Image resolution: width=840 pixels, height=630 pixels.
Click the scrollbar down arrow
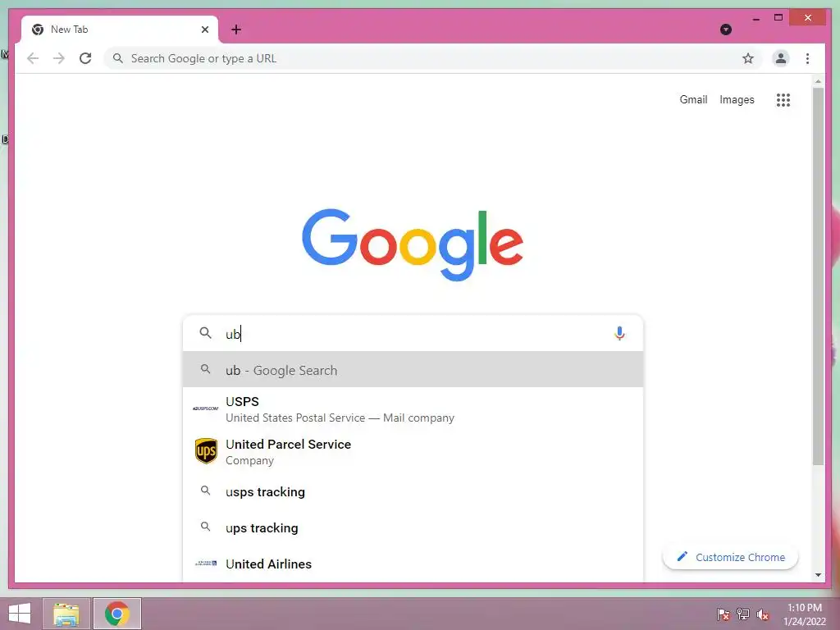point(818,575)
